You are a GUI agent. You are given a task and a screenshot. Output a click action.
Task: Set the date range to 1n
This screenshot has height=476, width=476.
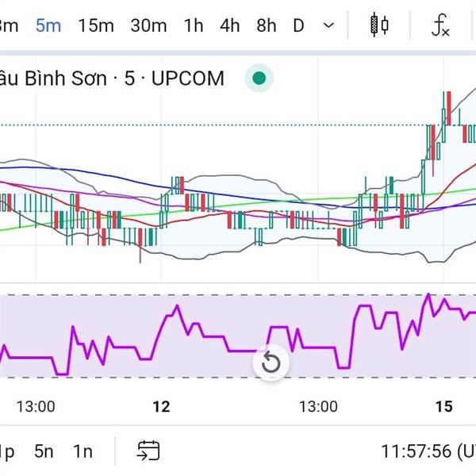coord(83,451)
